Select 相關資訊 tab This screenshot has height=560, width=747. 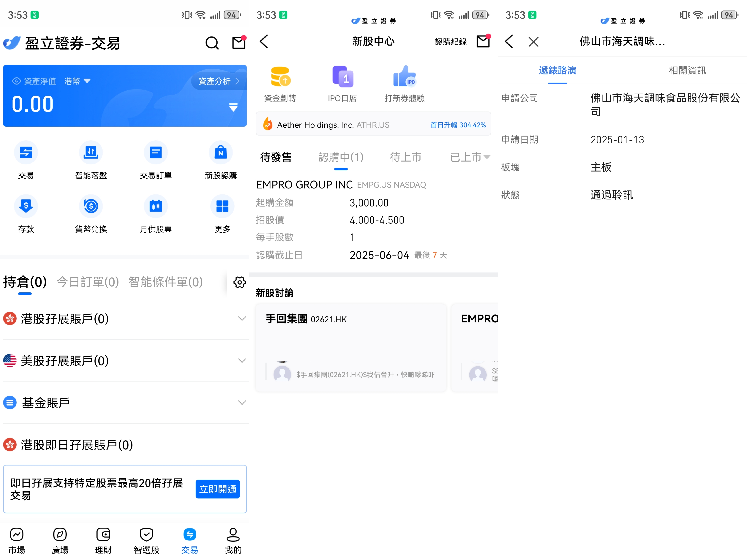coord(687,70)
